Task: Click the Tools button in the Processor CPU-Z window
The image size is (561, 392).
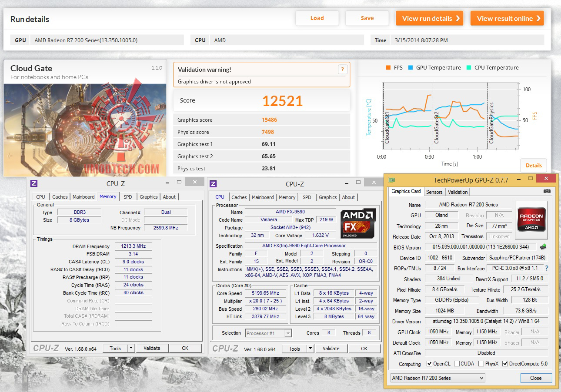Action: pos(294,349)
